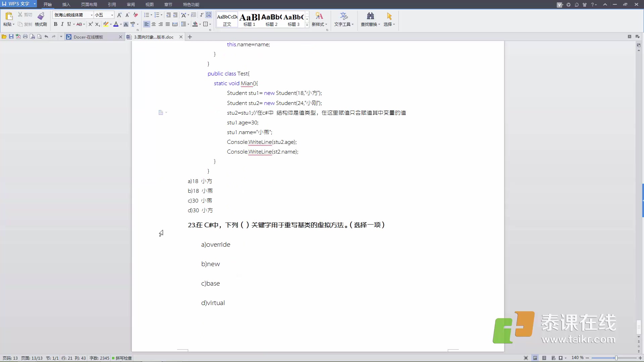Increase font size with the A+ icon
This screenshot has height=362, width=644.
point(119,15)
